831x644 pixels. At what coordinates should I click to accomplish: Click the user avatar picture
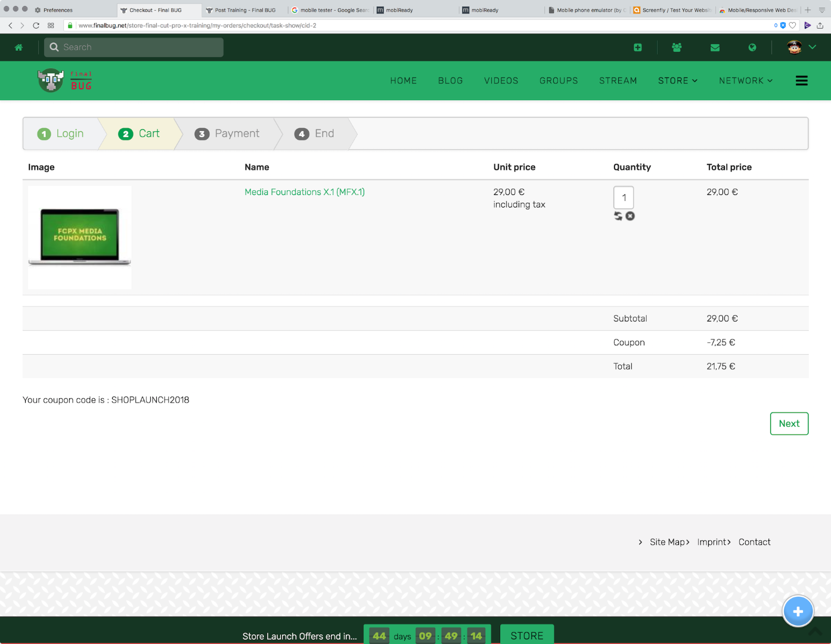(x=794, y=47)
